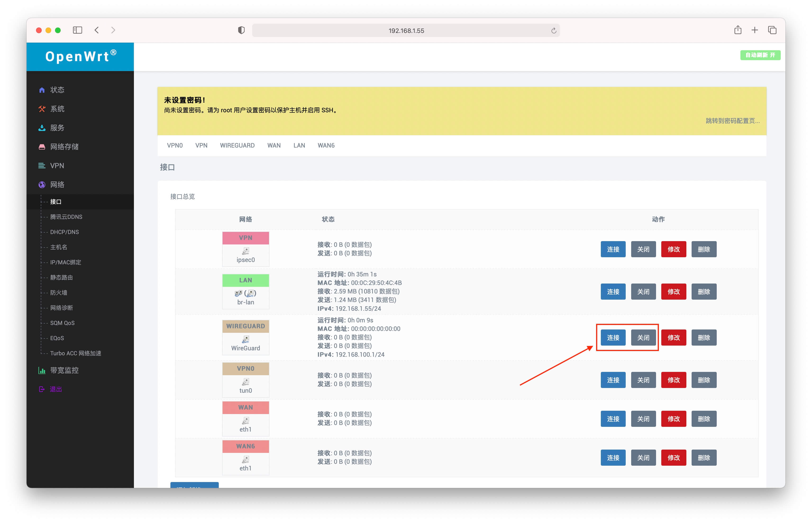The width and height of the screenshot is (812, 523).
Task: Expand the 服务 sidebar menu
Action: [57, 128]
